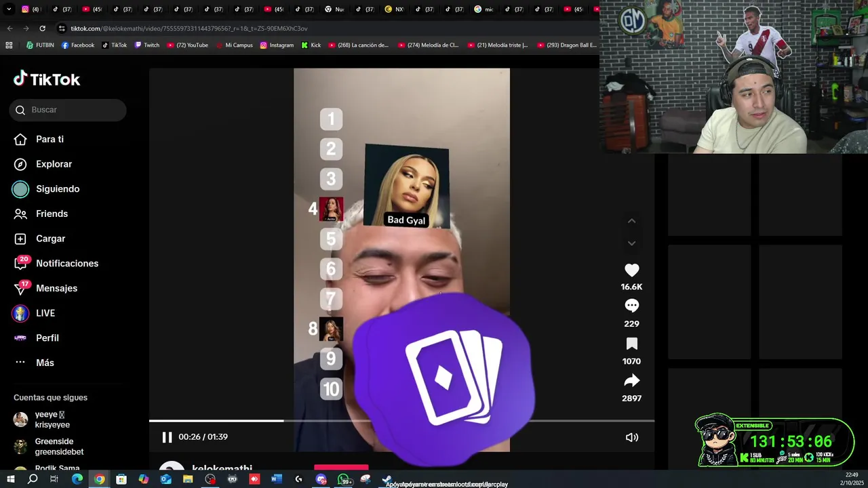The width and height of the screenshot is (868, 488).
Task: Mute the video with speaker icon
Action: (x=631, y=437)
